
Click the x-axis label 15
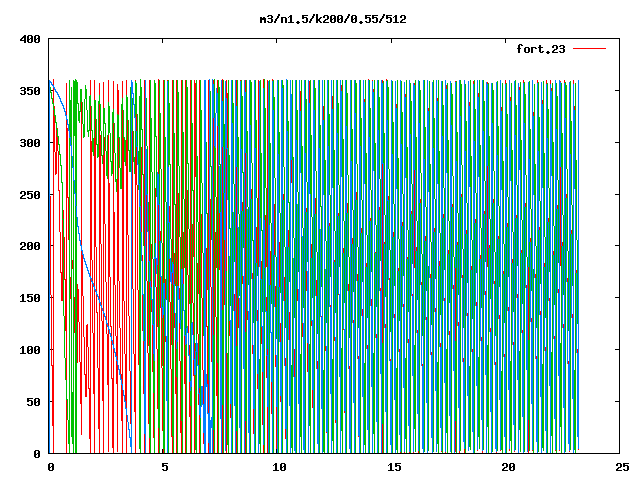coord(394,467)
